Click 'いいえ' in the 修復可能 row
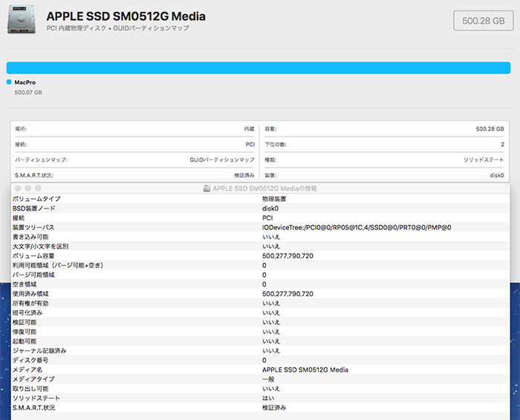Image resolution: width=520 pixels, height=420 pixels. point(271,332)
